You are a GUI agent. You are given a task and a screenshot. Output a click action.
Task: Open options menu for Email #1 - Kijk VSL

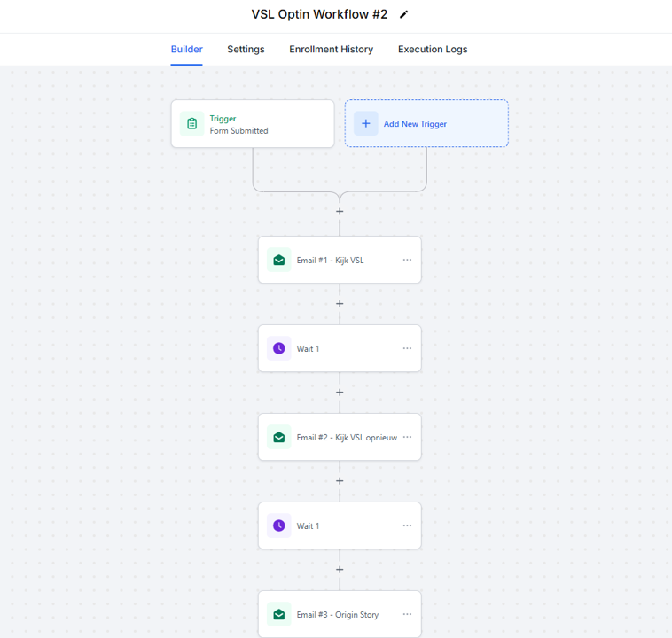407,261
